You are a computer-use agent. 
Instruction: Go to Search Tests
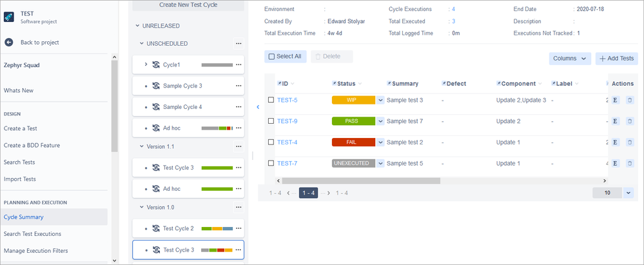click(19, 162)
